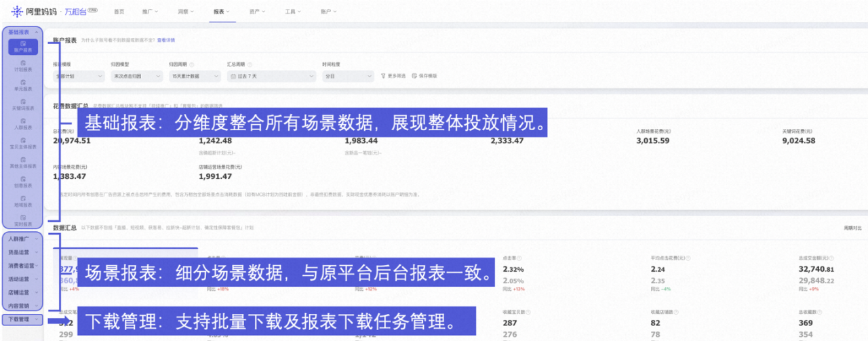The image size is (868, 341).
Task: Click the help icon beside 平均点击花费
Action: click(690, 258)
